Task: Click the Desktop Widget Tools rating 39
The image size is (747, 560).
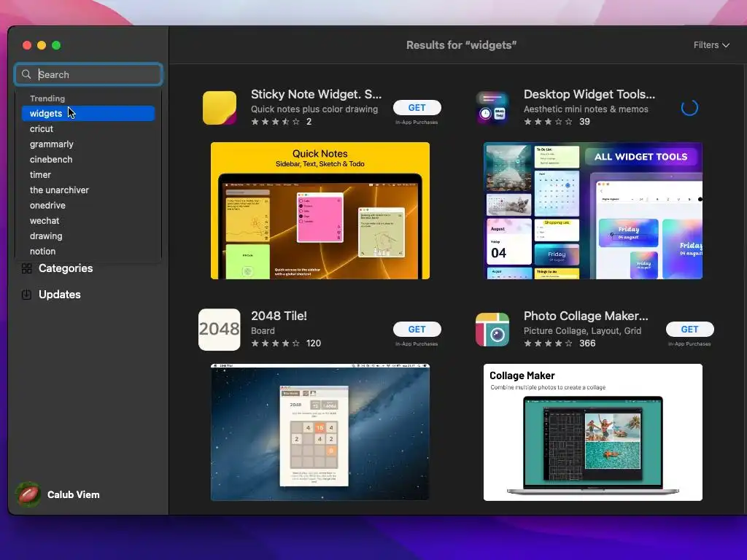Action: click(x=557, y=122)
